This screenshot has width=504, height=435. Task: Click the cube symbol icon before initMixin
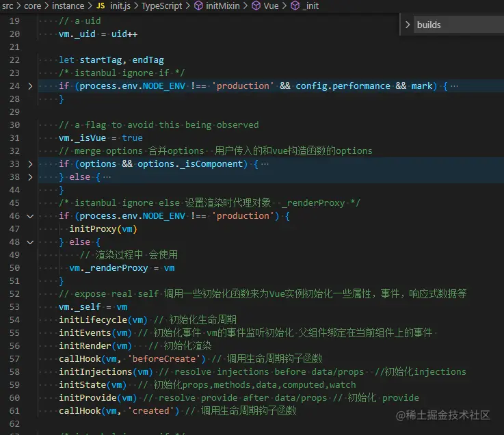pyautogui.click(x=198, y=5)
